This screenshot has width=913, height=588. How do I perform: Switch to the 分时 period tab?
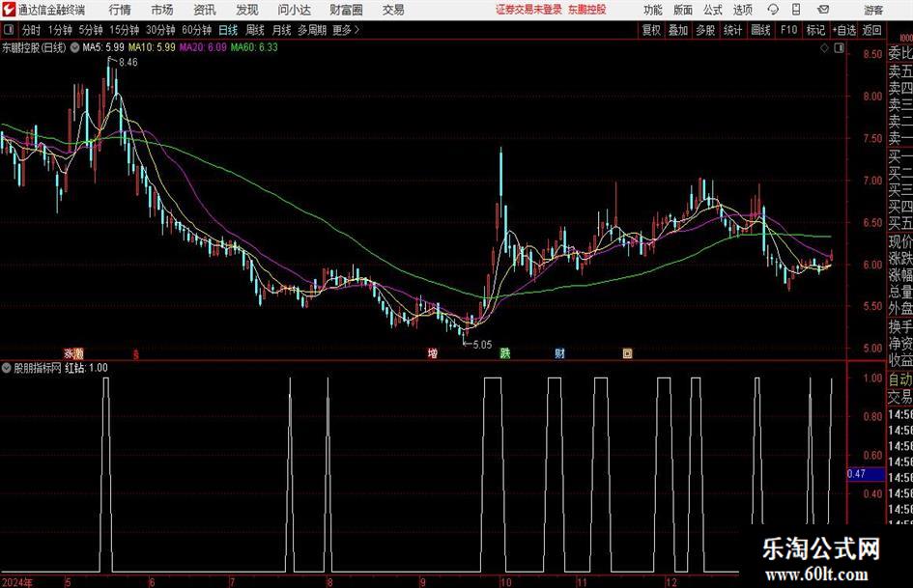pyautogui.click(x=31, y=30)
